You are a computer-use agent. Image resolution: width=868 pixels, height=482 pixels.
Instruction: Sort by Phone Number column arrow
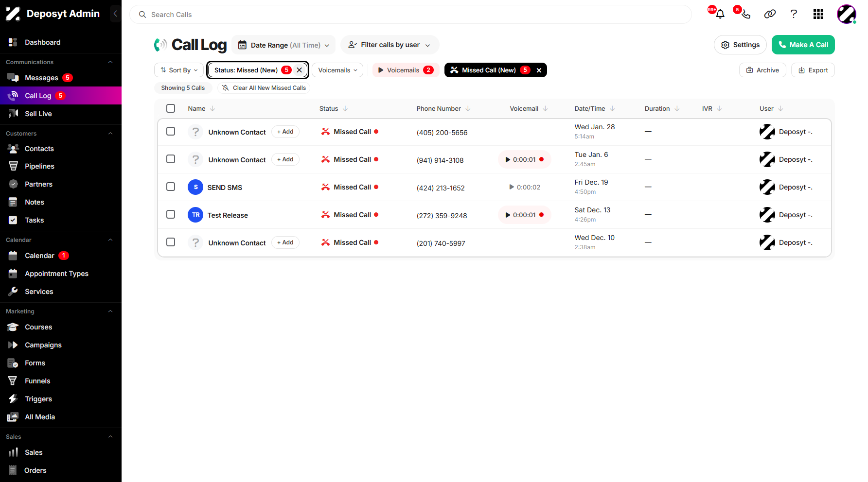[468, 108]
